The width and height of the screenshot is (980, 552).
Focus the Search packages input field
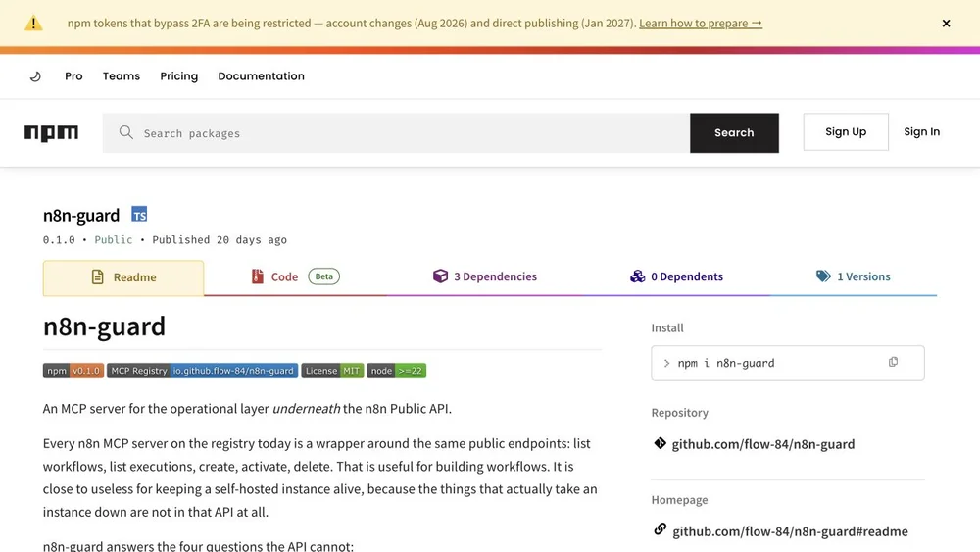coord(396,132)
